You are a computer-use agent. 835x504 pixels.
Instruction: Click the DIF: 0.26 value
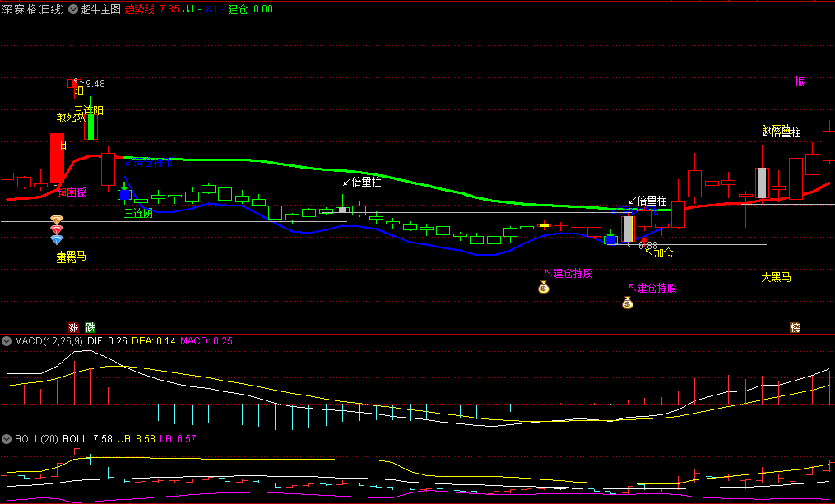(107, 341)
